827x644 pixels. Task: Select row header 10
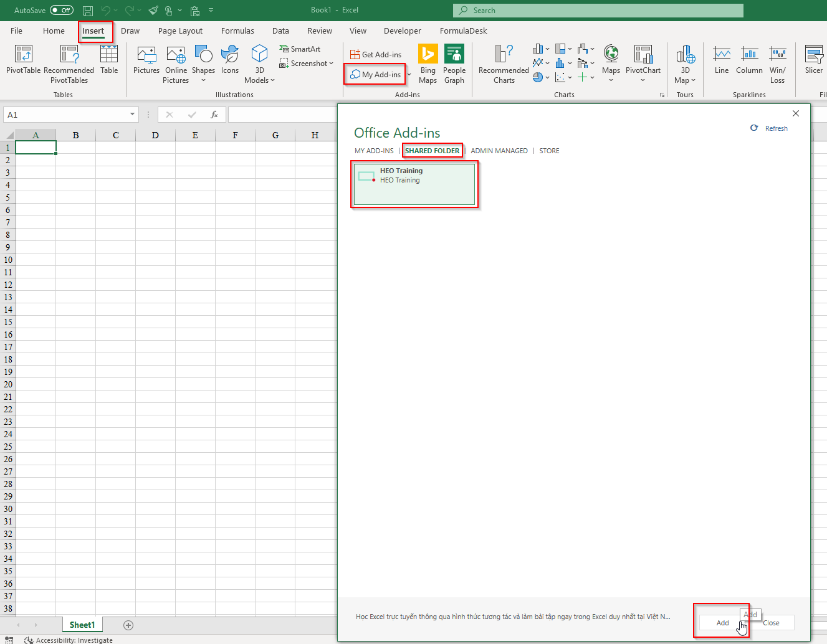point(7,260)
